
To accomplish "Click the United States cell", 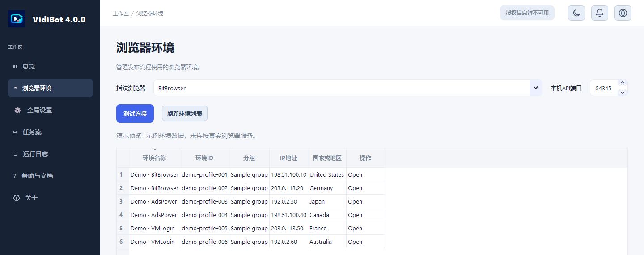I will pos(327,174).
